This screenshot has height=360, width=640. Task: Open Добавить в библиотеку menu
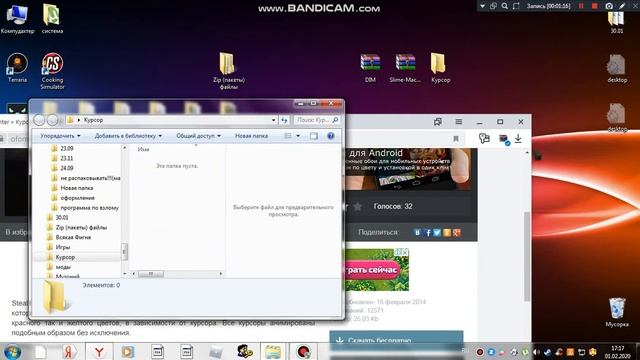click(128, 136)
